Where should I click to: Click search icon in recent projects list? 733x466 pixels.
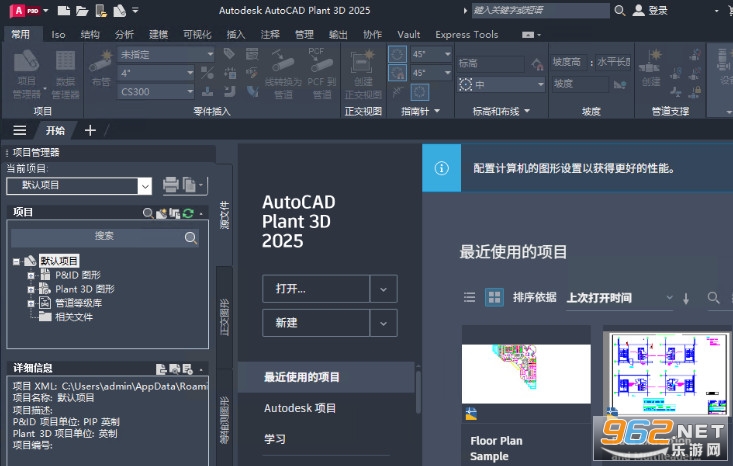[x=713, y=297]
